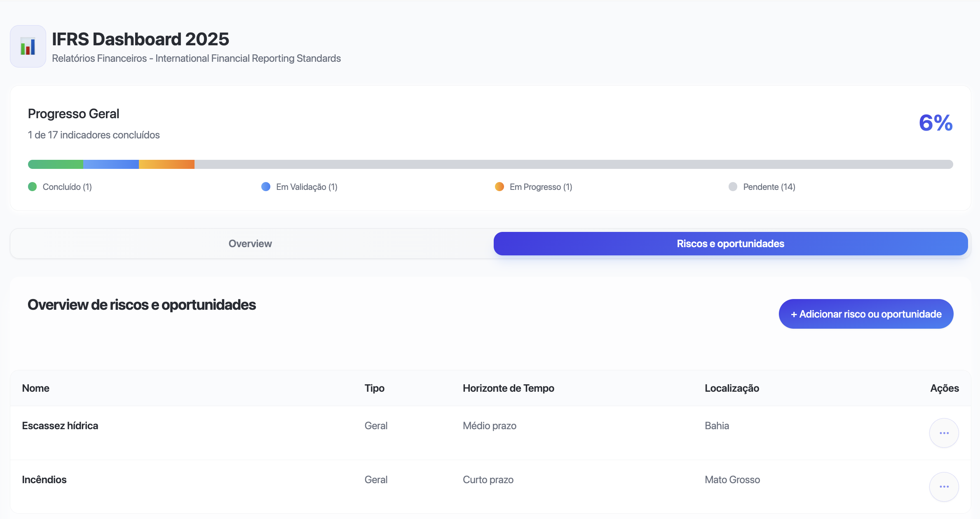Click the gray Pendente legend dot
980x519 pixels.
[733, 187]
